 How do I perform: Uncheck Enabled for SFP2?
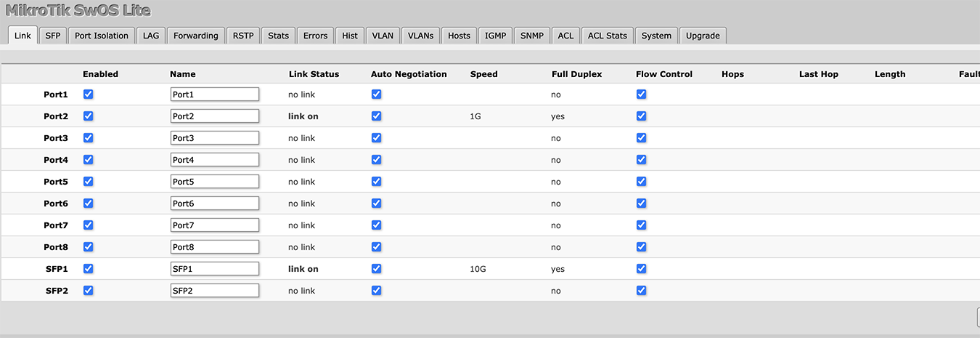(x=89, y=291)
